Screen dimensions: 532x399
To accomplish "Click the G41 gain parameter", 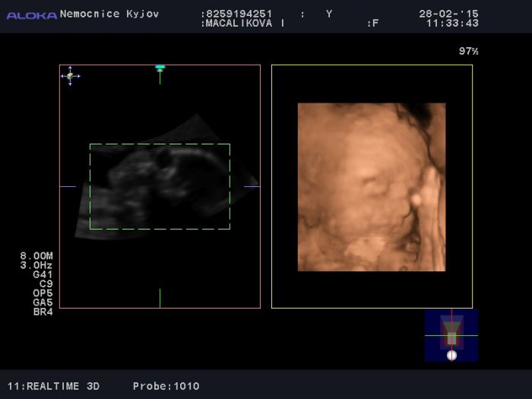I will point(43,274).
